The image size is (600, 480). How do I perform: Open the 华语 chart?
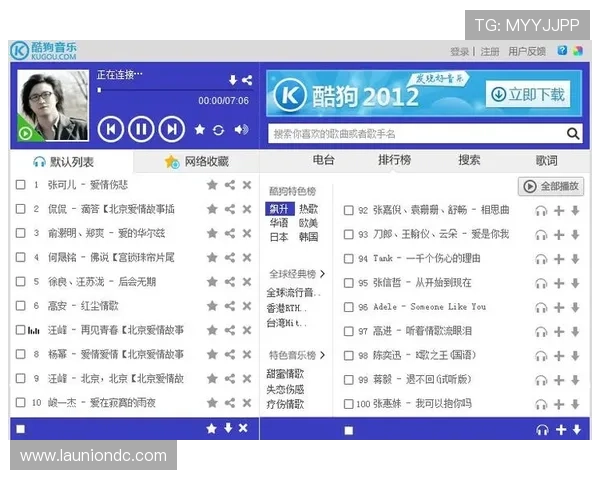click(279, 223)
